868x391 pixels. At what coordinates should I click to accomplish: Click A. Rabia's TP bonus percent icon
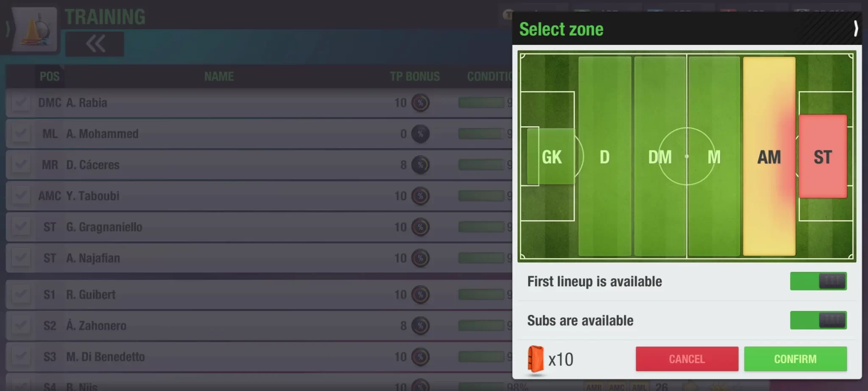click(x=420, y=103)
